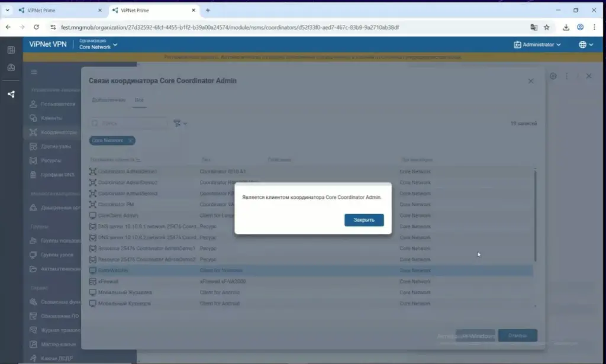
Task: Click the translate page icon
Action: point(534,27)
